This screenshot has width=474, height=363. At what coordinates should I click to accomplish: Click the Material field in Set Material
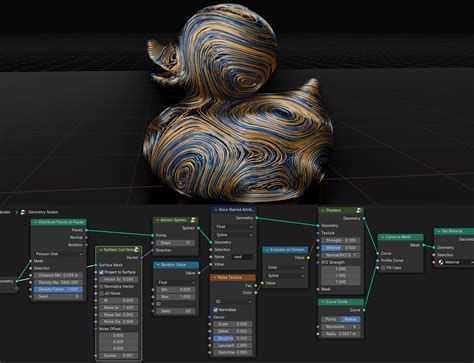click(x=455, y=262)
